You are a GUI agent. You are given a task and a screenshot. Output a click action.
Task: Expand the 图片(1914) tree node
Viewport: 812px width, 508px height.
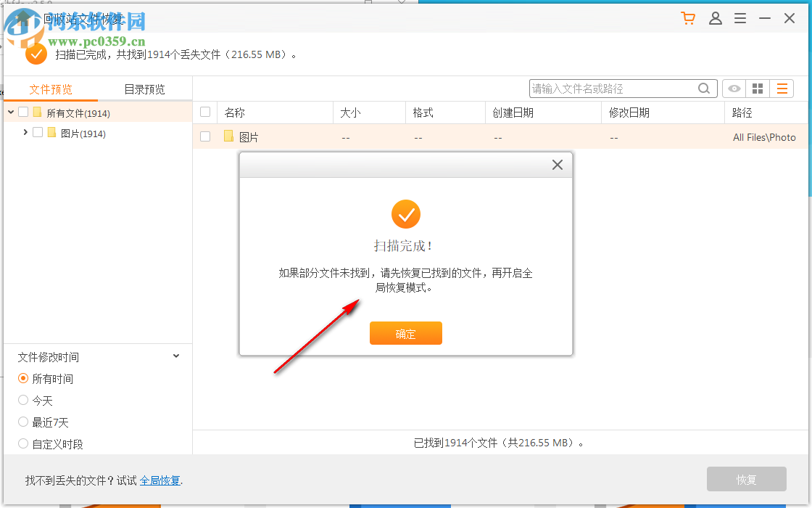click(25, 133)
